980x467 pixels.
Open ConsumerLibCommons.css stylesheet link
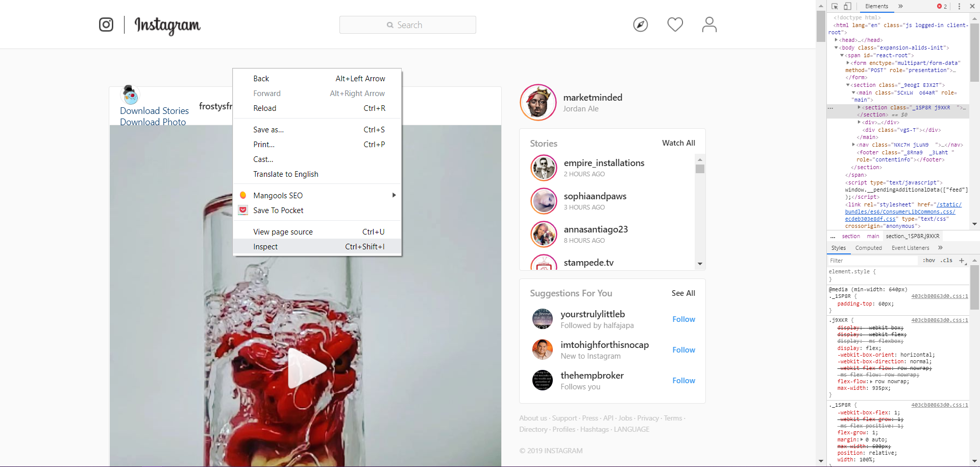[x=903, y=212]
